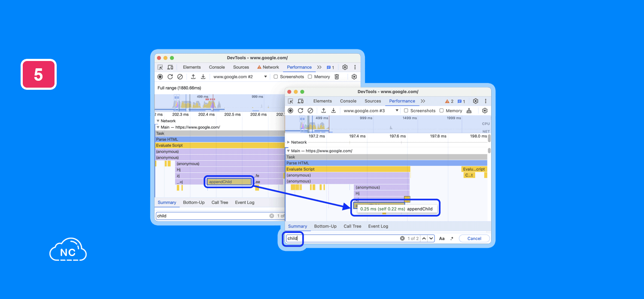Enable Memory checkbox in google.com #2 window
Viewport: 644px width, 299px height.
click(x=310, y=77)
